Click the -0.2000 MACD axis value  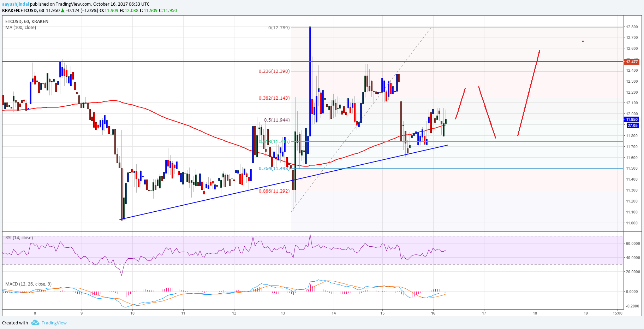pos(632,306)
